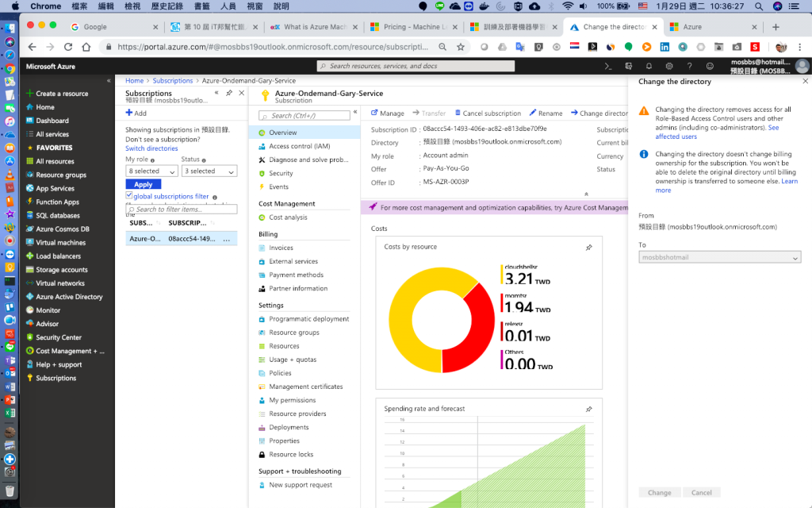
Task: Open the help question mark icon
Action: click(689, 66)
